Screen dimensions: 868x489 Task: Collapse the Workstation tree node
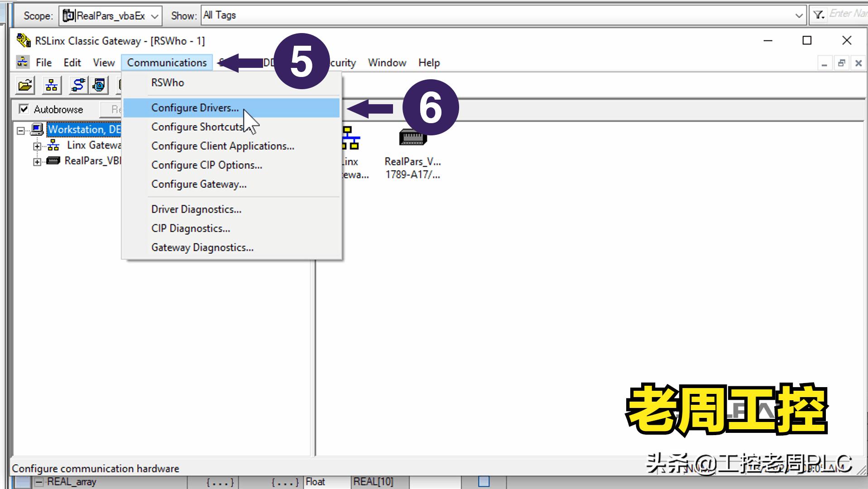coord(21,130)
